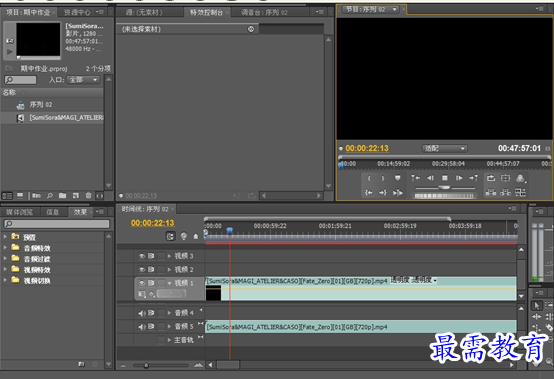Click the effects search input field
Image resolution: width=554 pixels, height=379 pixels.
(57, 224)
